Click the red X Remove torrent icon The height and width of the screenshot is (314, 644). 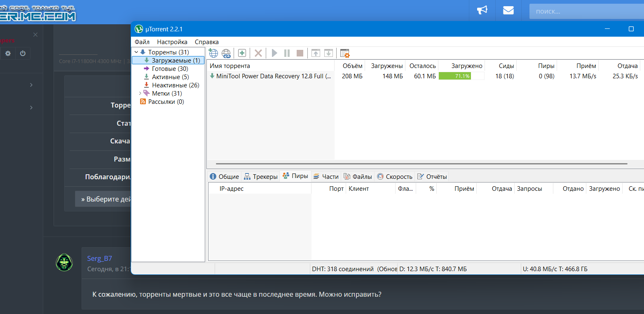pyautogui.click(x=258, y=53)
